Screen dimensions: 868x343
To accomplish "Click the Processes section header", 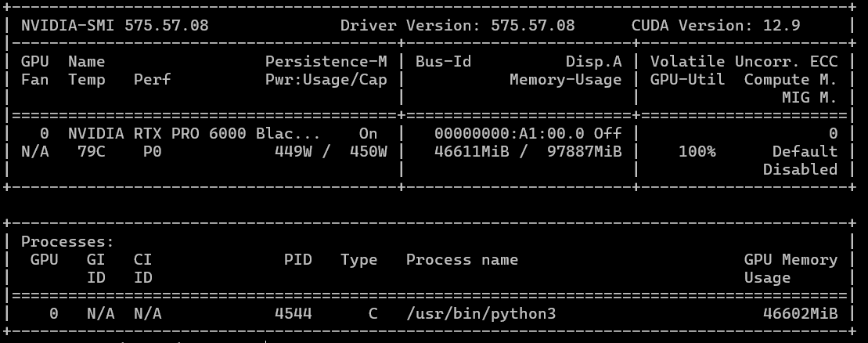I will click(67, 242).
